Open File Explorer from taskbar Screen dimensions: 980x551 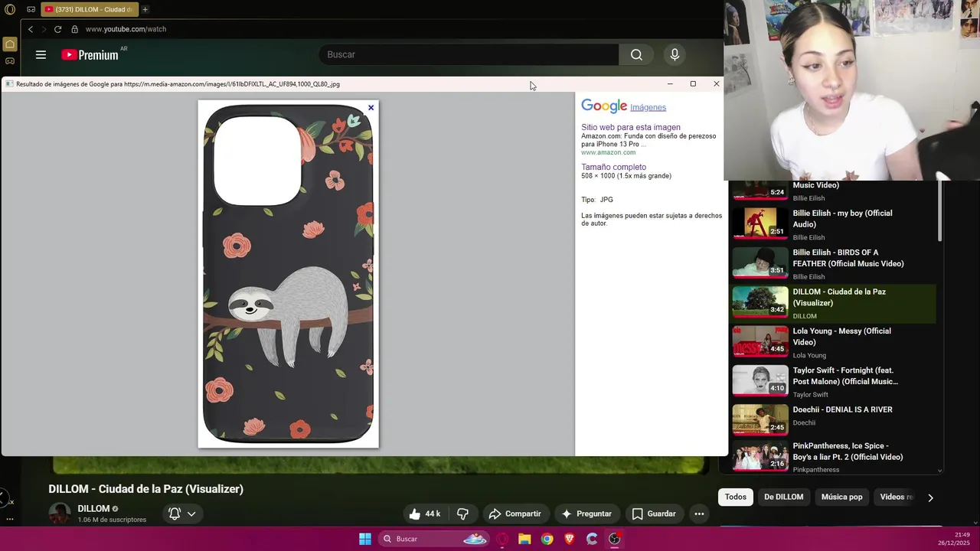(x=524, y=539)
